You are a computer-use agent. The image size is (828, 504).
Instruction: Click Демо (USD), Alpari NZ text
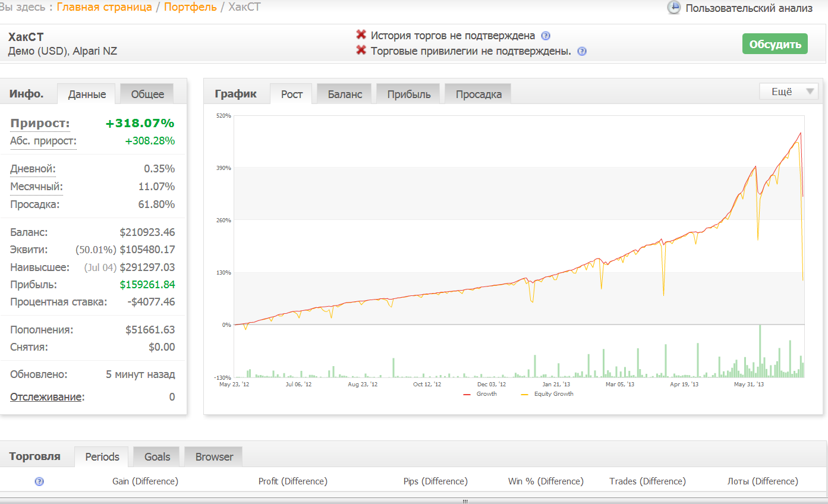point(62,52)
